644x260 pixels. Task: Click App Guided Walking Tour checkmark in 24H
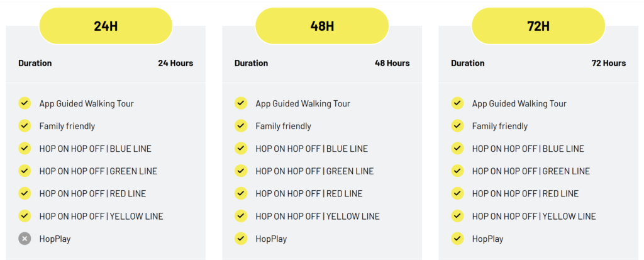(x=25, y=103)
